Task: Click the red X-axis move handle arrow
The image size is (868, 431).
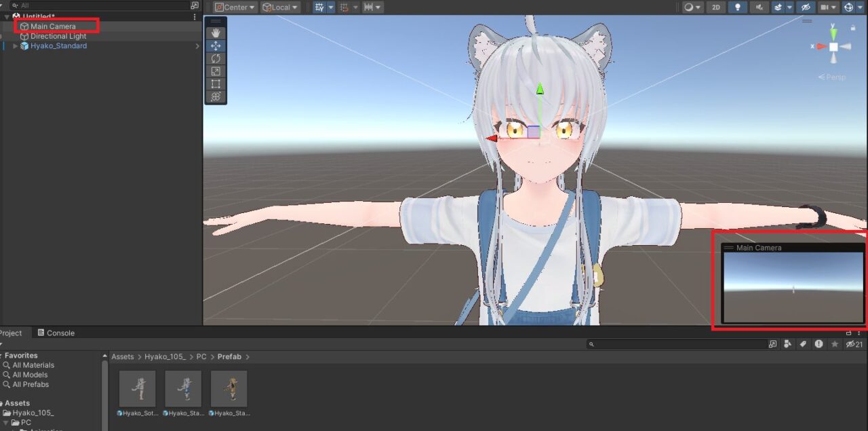Action: [x=491, y=138]
